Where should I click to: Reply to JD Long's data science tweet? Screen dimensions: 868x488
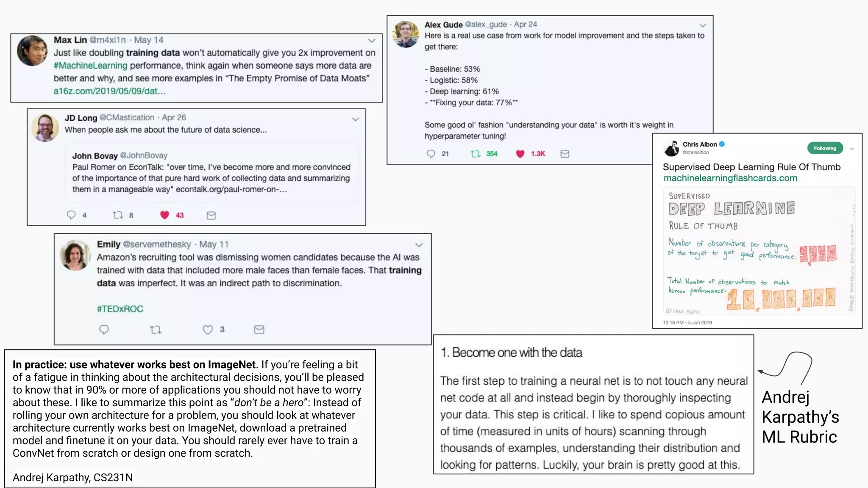(71, 215)
